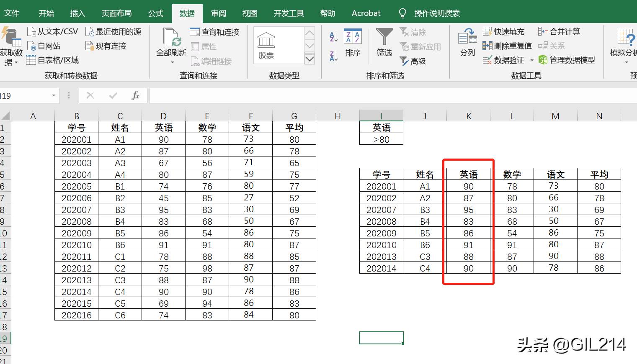The width and height of the screenshot is (637, 364).
Task: Expand the Data Validation dropdown arrow
Action: point(532,60)
